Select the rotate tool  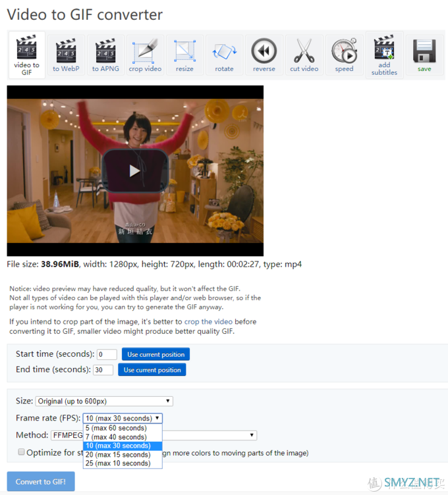click(x=224, y=55)
